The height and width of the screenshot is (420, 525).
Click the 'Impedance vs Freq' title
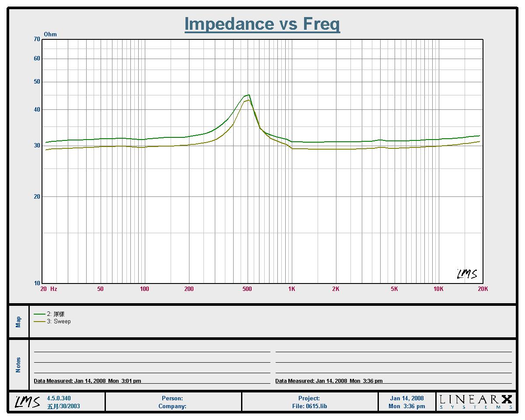tap(262, 24)
